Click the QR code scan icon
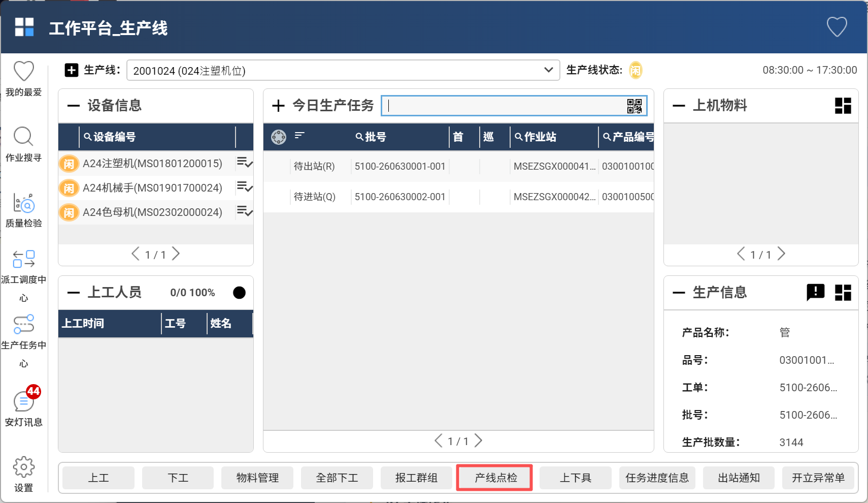 pos(635,106)
